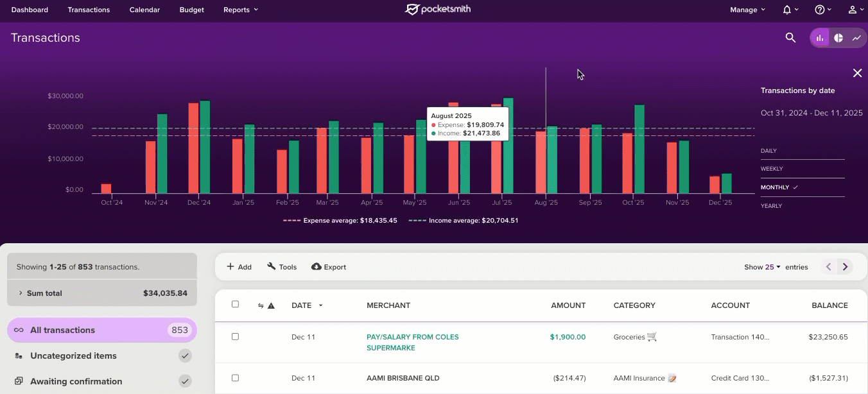The image size is (868, 394).
Task: Click the Export button
Action: [x=329, y=267]
